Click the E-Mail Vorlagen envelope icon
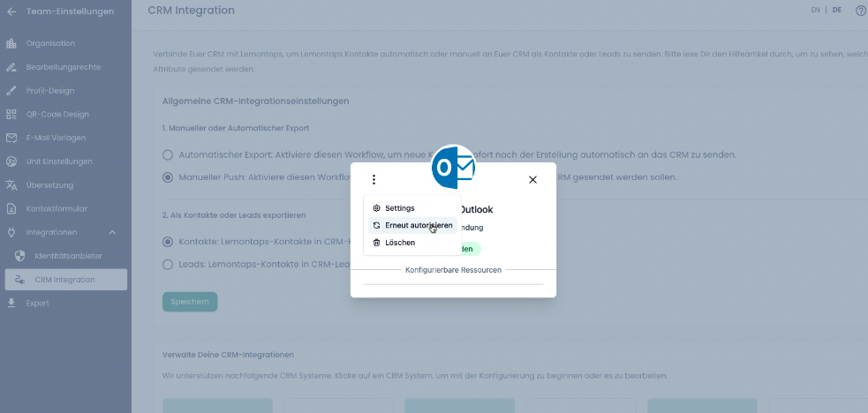This screenshot has width=868, height=413. pyautogui.click(x=11, y=138)
